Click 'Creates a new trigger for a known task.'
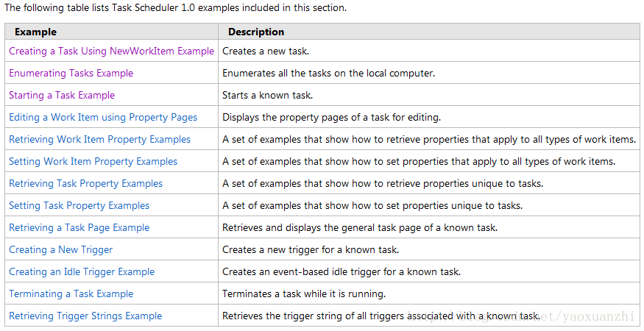 coord(311,249)
